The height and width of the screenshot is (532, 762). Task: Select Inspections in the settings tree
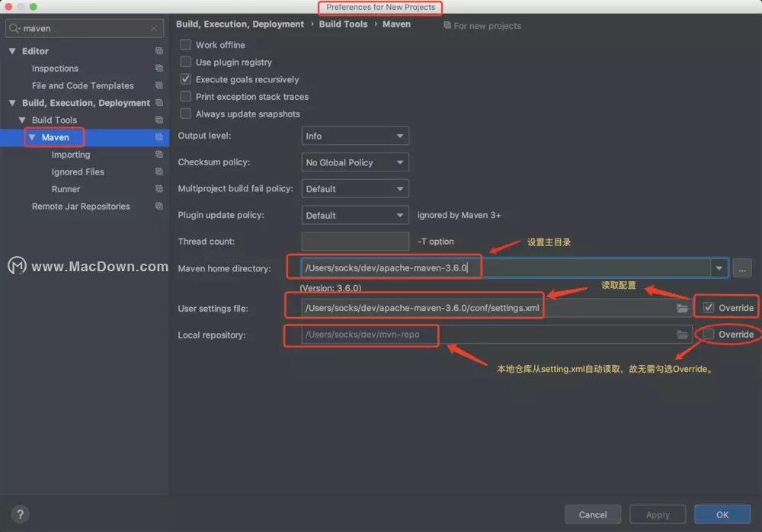(x=55, y=69)
